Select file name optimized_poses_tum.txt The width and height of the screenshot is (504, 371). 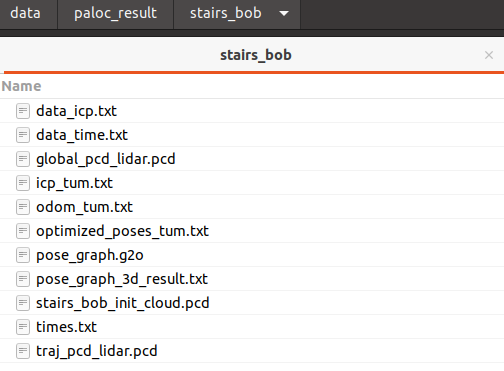click(x=122, y=231)
